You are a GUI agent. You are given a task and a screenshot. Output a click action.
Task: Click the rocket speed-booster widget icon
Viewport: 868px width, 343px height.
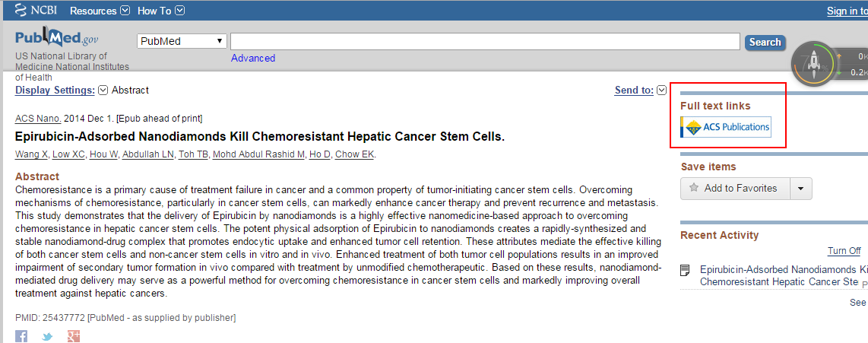pyautogui.click(x=814, y=64)
